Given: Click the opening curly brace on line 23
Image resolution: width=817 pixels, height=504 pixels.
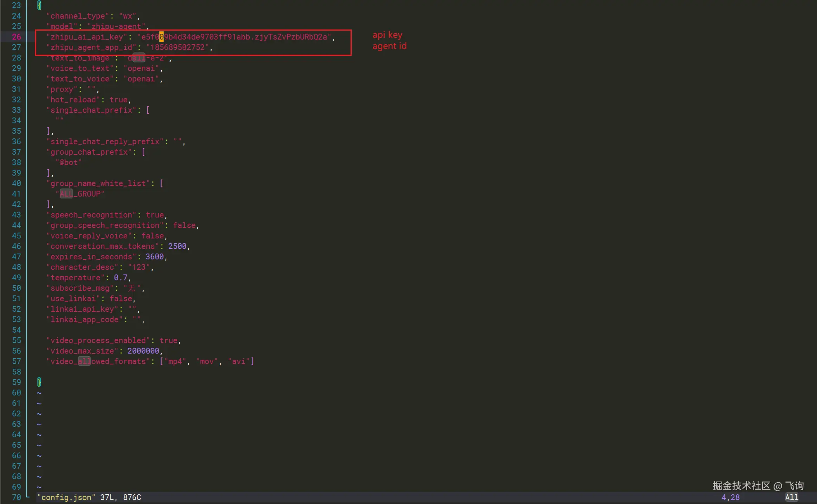Looking at the screenshot, I should pos(39,5).
